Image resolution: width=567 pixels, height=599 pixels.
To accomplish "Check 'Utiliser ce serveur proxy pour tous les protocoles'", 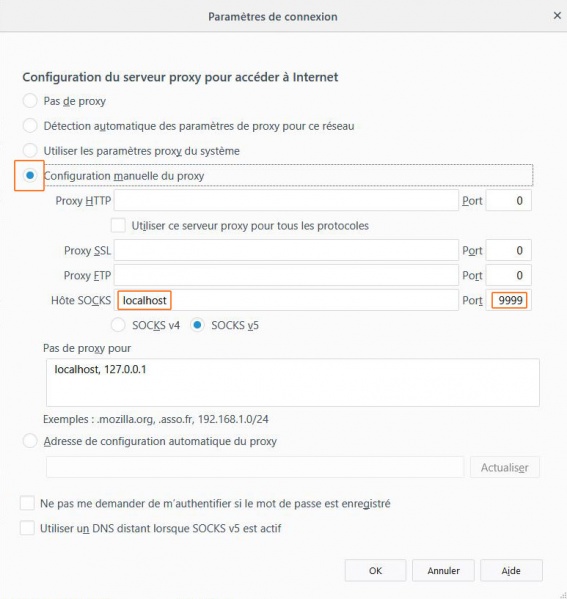I will click(118, 225).
